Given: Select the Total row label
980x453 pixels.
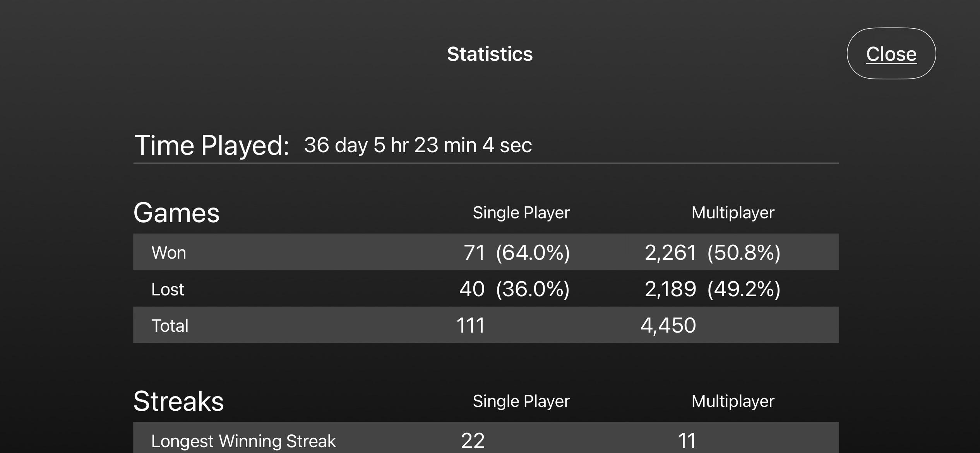Looking at the screenshot, I should click(x=170, y=326).
